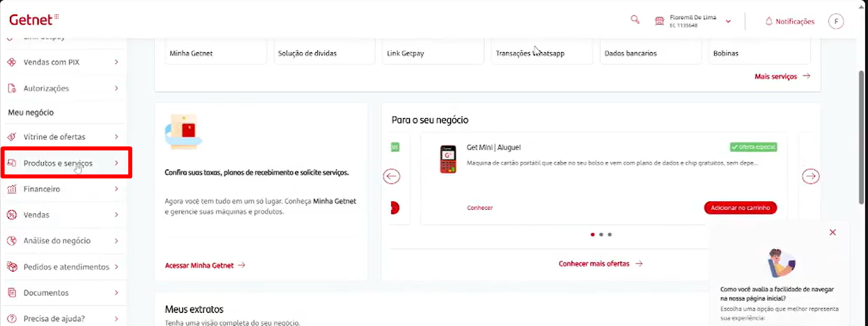Open Link Getpay service card
This screenshot has height=326, width=868.
(433, 51)
